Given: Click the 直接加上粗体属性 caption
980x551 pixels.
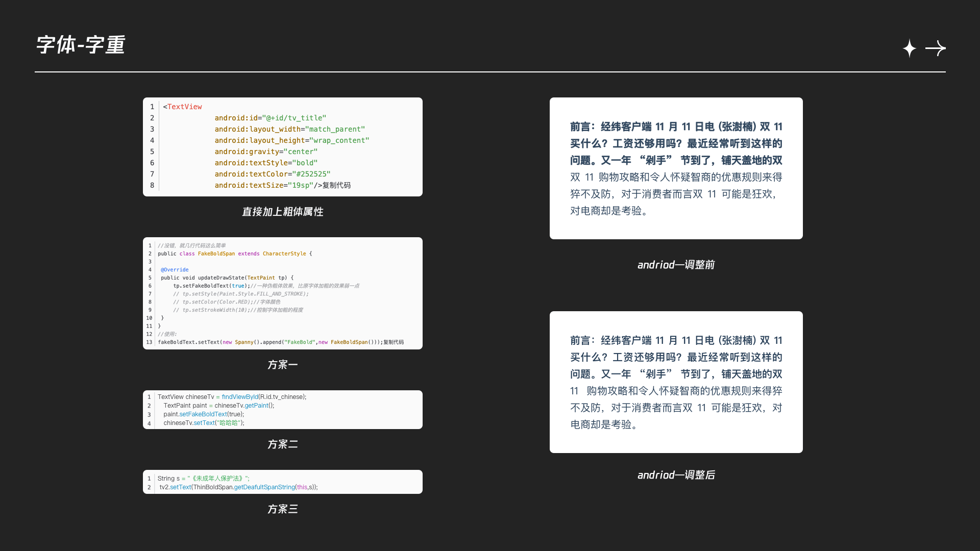Looking at the screenshot, I should (282, 212).
